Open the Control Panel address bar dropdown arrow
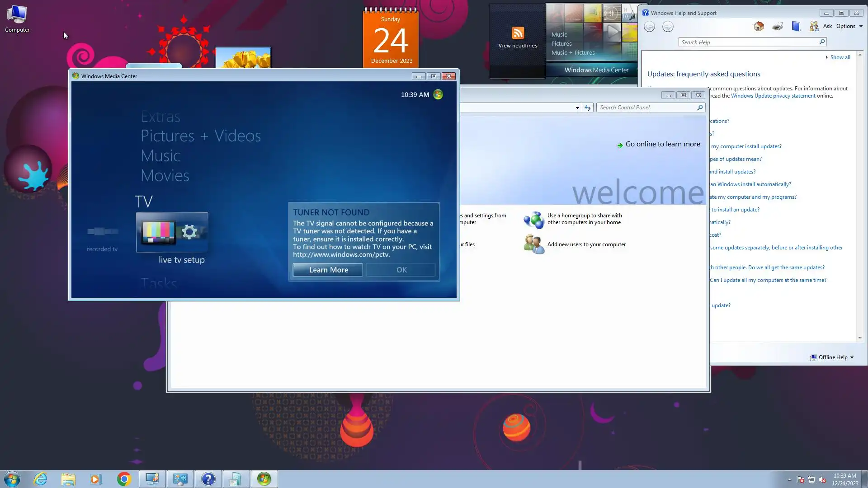This screenshot has height=488, width=868. point(577,108)
